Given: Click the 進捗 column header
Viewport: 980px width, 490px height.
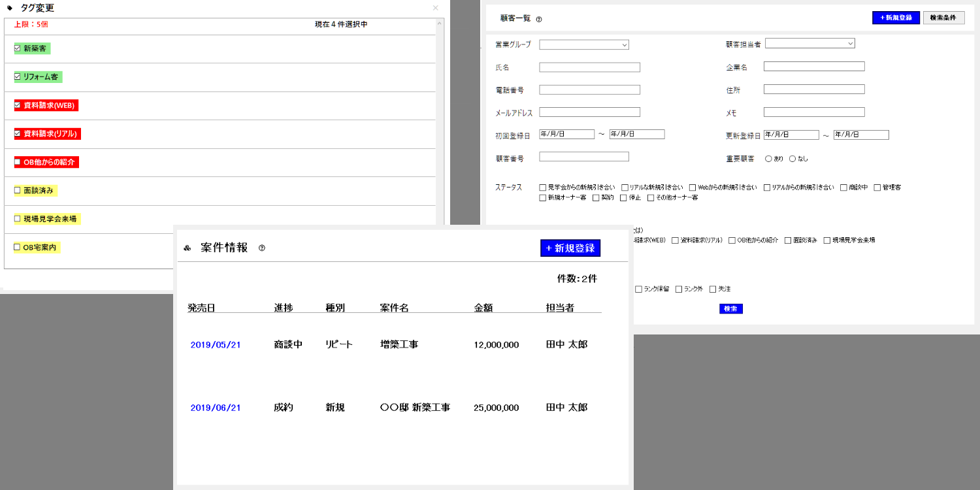Looking at the screenshot, I should click(x=284, y=308).
